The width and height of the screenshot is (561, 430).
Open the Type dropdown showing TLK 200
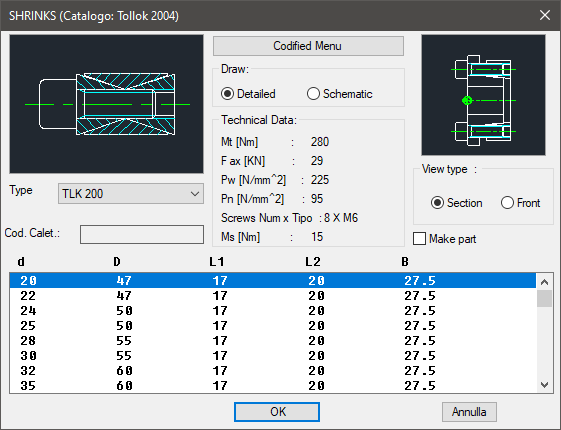point(131,194)
